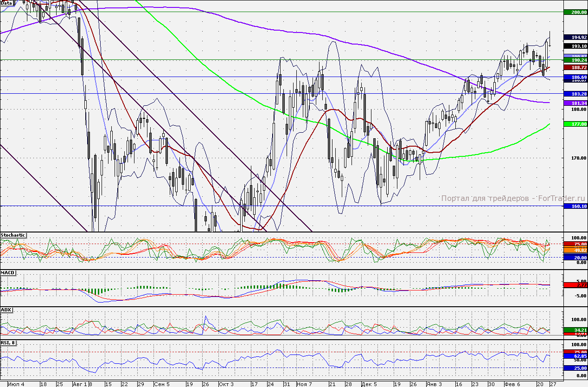Select the 194.92 price marker
Viewport: 588px width, 387px height.
pos(575,37)
